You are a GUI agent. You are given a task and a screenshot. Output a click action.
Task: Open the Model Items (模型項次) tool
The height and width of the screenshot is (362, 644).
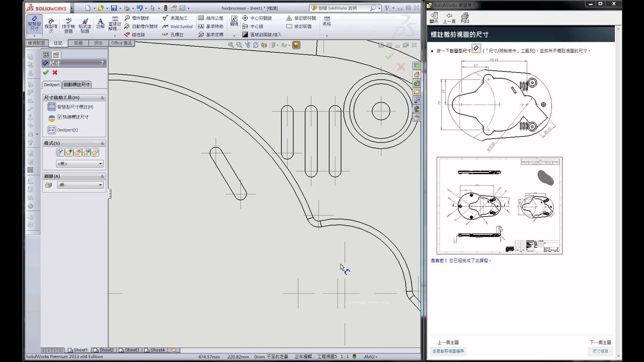click(x=51, y=26)
